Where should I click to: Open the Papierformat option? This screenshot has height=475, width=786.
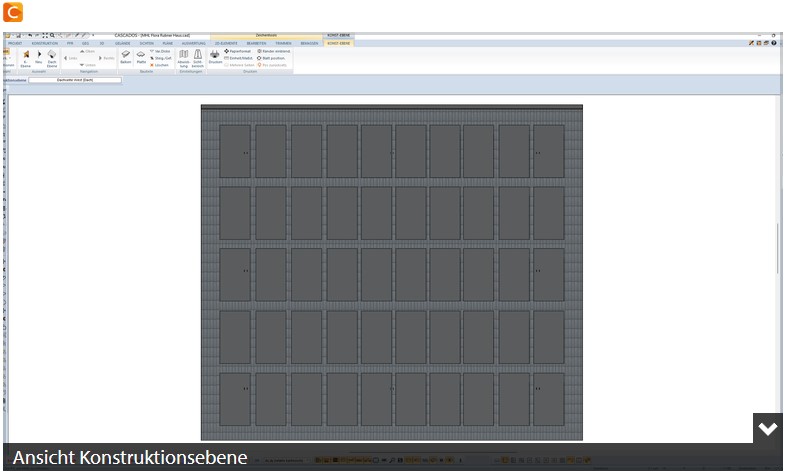point(238,51)
